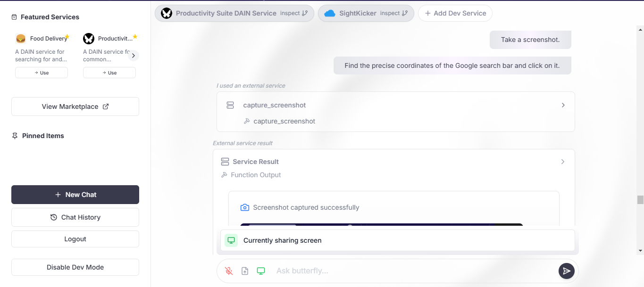Click the Productivity Suite DAIN Service butterfly logo
This screenshot has width=644, height=287.
(167, 13)
